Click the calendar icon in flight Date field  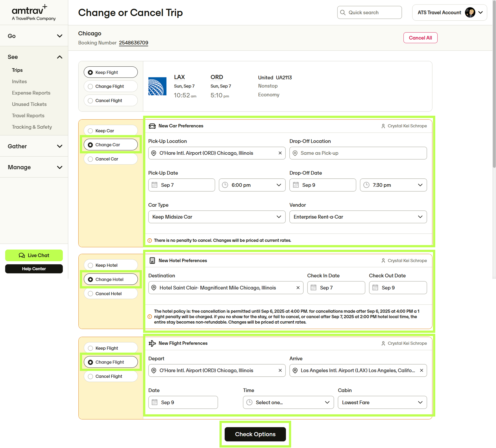click(155, 402)
